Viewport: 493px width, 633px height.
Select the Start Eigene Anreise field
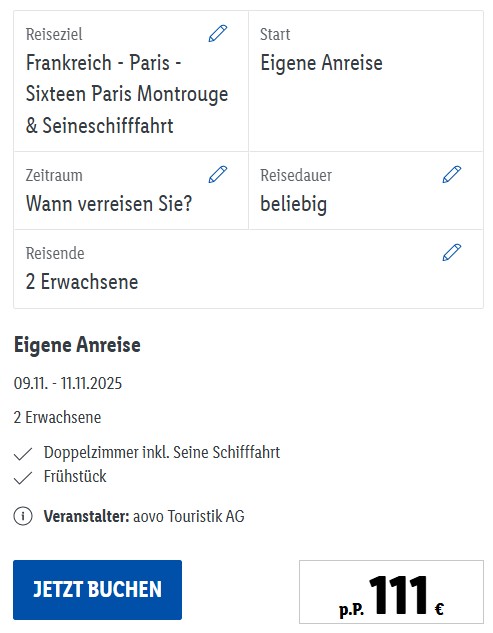coord(366,81)
